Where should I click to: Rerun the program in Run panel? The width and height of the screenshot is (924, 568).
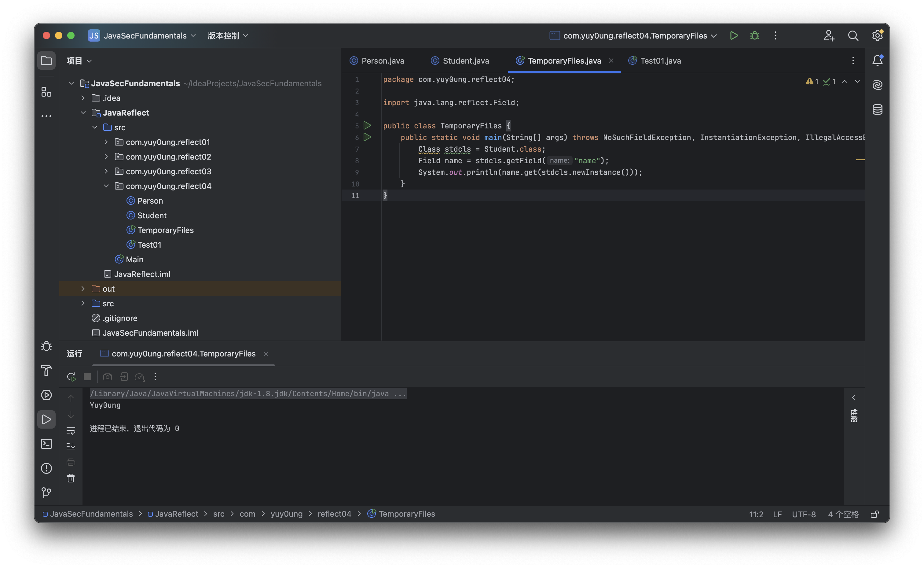point(71,377)
